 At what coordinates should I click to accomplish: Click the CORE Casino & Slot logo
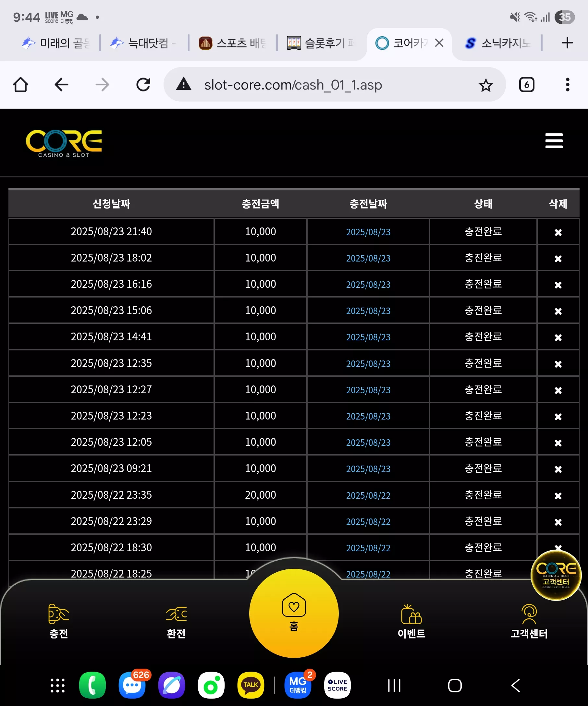(x=64, y=143)
